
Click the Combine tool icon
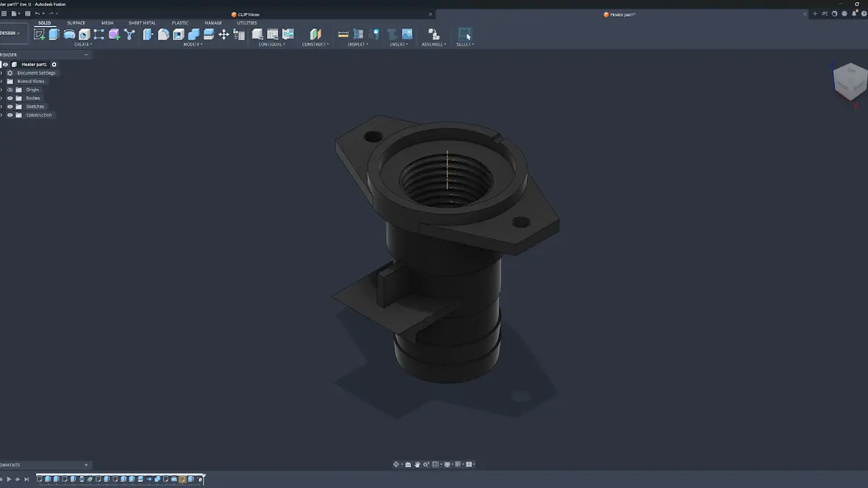coord(194,34)
